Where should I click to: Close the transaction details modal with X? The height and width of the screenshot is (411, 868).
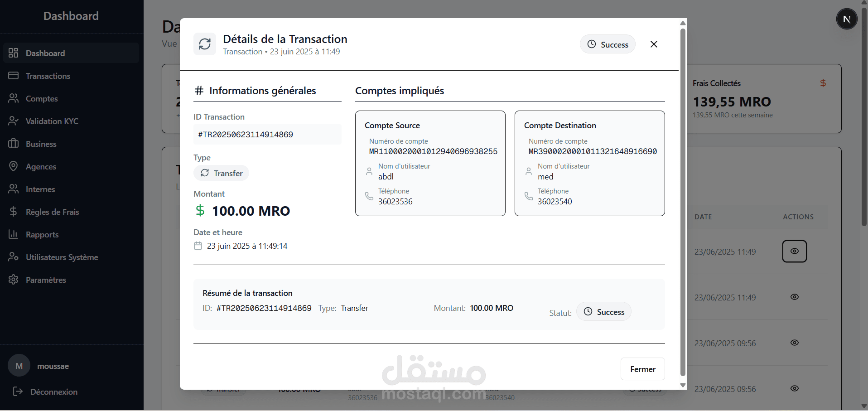pos(654,44)
